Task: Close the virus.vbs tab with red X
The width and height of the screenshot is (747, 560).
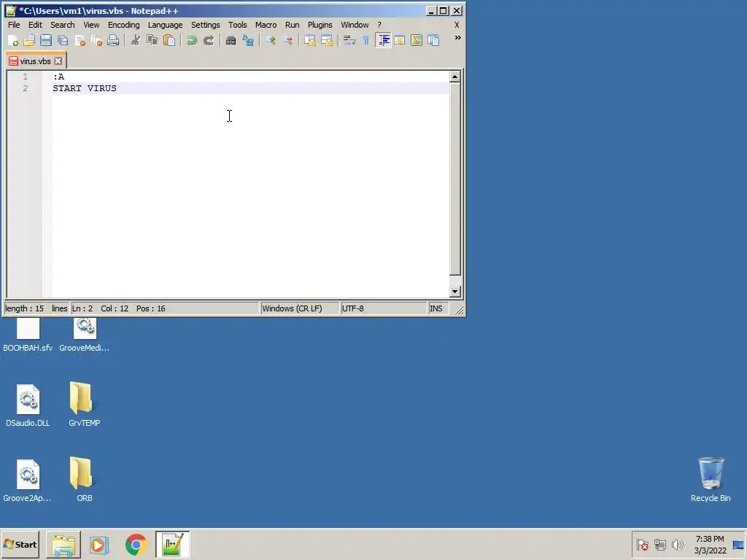Action: pos(58,61)
